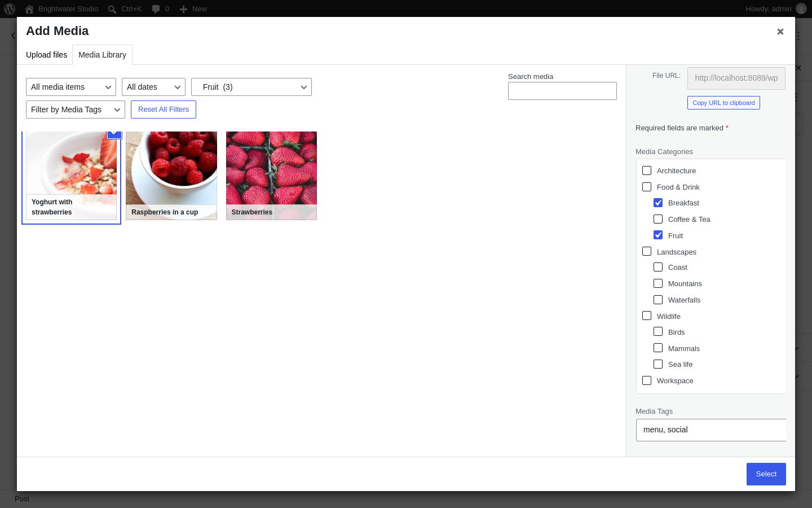Screen dimensions: 812x508
Task: Open the comments bubble icon
Action: (156, 9)
